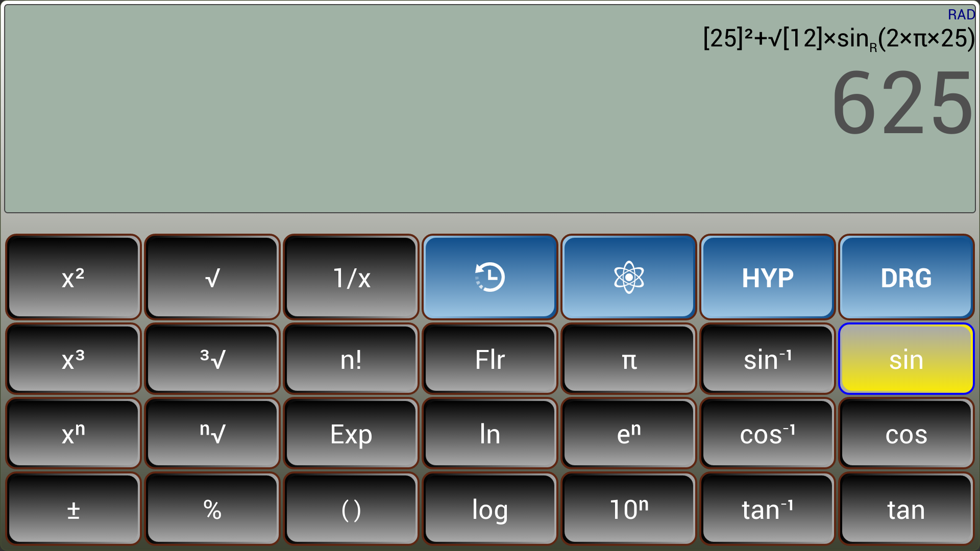This screenshot has height=551, width=980.
Task: Toggle DRG angle unit mode
Action: pos(906,276)
